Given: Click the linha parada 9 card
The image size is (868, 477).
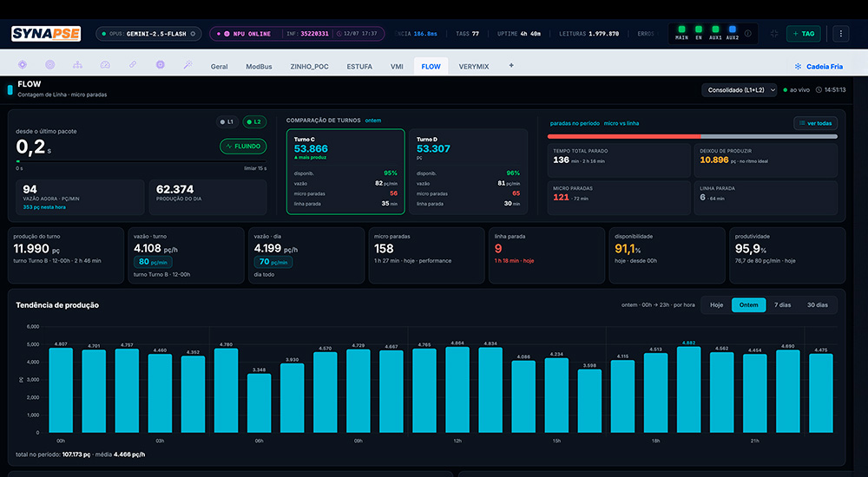Looking at the screenshot, I should point(546,255).
